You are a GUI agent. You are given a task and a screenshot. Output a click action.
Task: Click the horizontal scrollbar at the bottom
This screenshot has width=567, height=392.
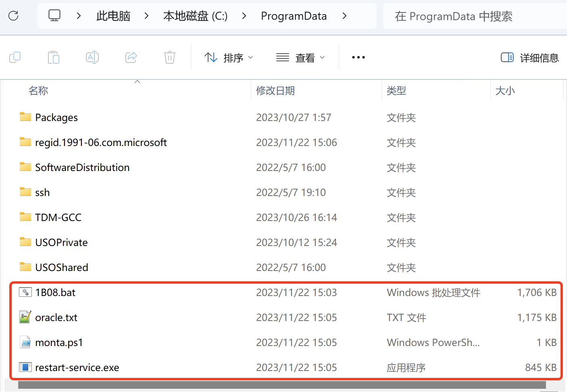pyautogui.click(x=281, y=385)
